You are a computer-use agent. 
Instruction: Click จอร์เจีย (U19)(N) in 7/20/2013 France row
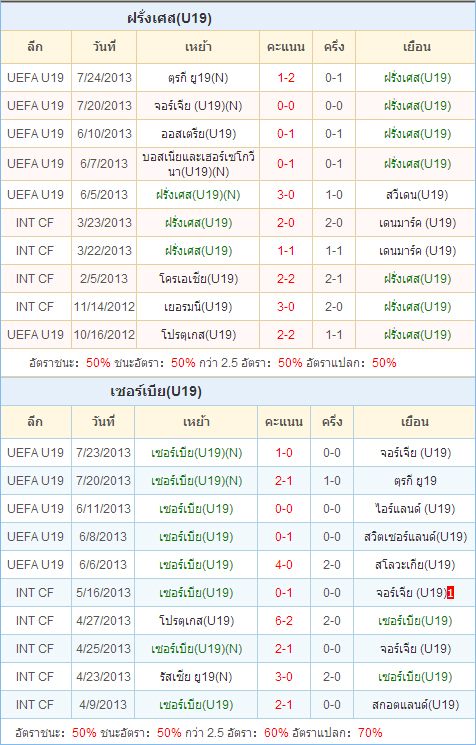point(198,105)
